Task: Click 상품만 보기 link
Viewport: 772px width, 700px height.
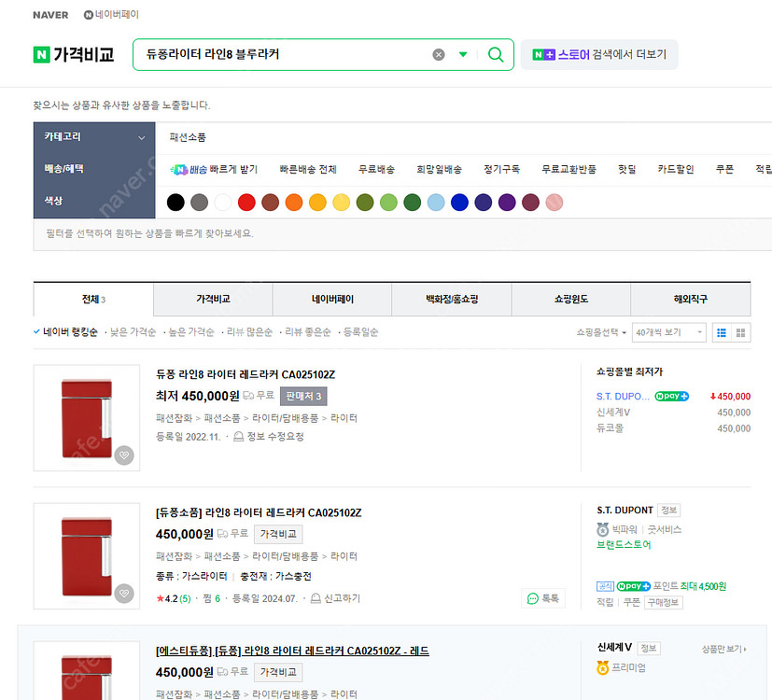Action: 723,650
